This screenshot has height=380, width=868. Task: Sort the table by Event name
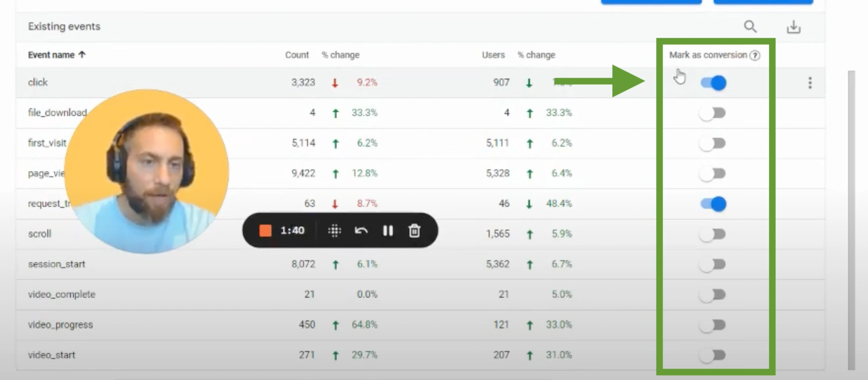(x=57, y=55)
